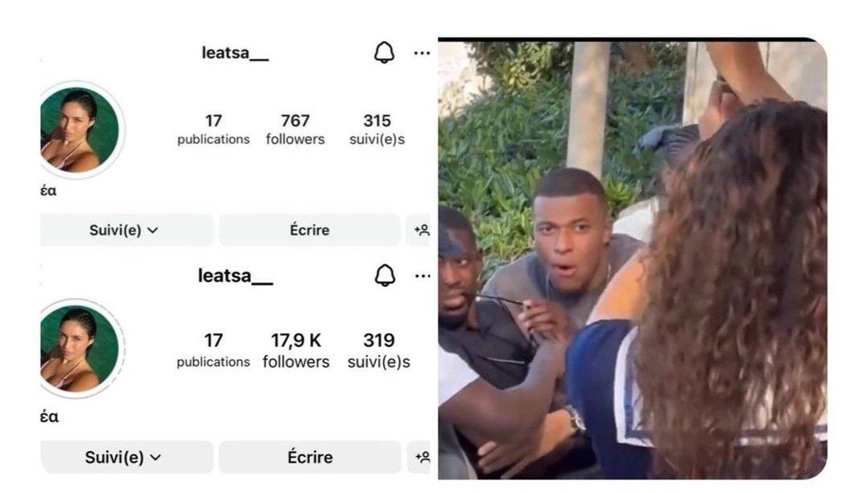Screen dimensions: 868x493
Task: View the 17,9 K followers list
Action: point(296,350)
